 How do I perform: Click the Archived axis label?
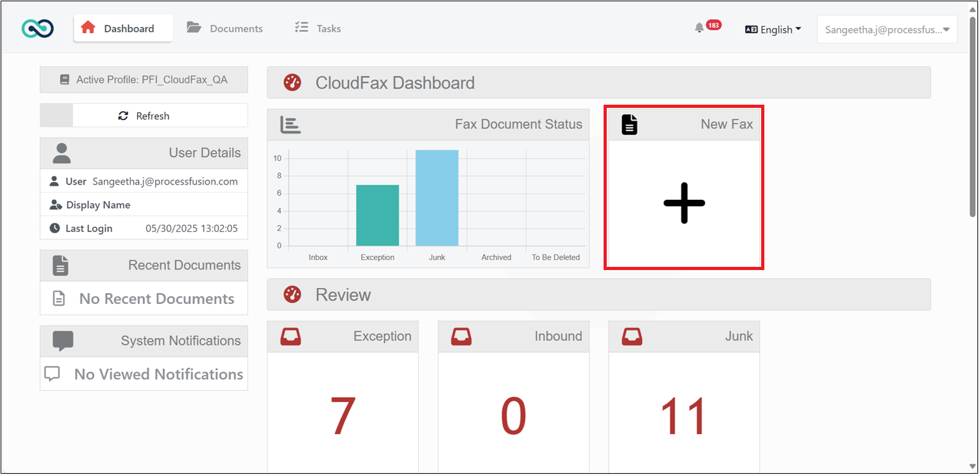pyautogui.click(x=496, y=257)
